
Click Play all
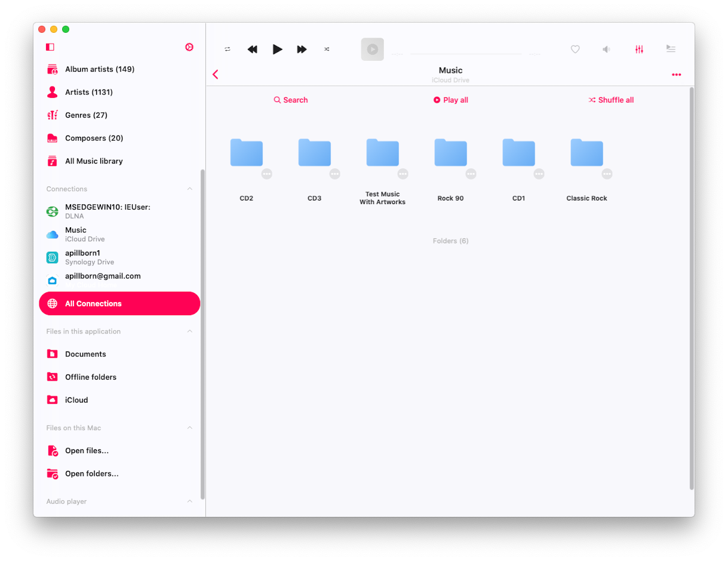[451, 100]
